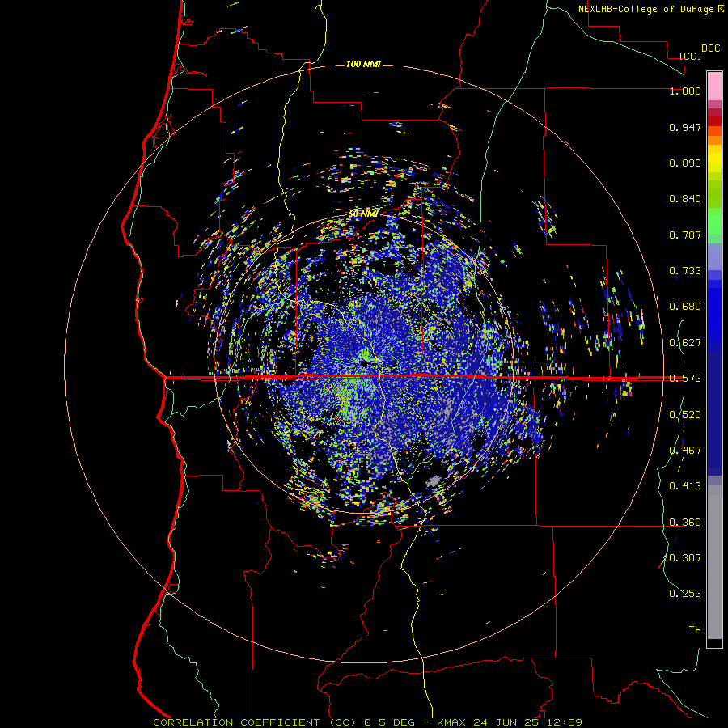Click the 0.627 legend value
The image size is (728, 728).
coord(685,343)
